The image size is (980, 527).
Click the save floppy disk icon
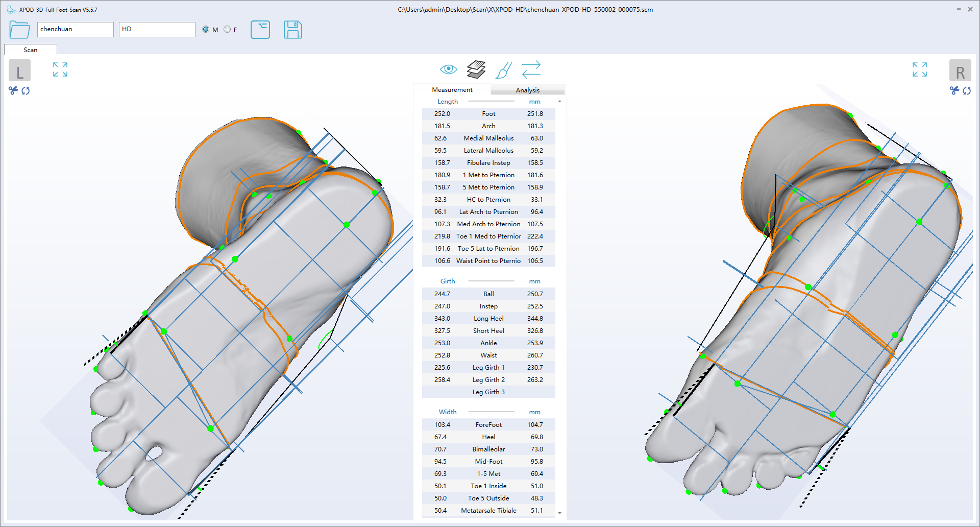click(x=292, y=30)
